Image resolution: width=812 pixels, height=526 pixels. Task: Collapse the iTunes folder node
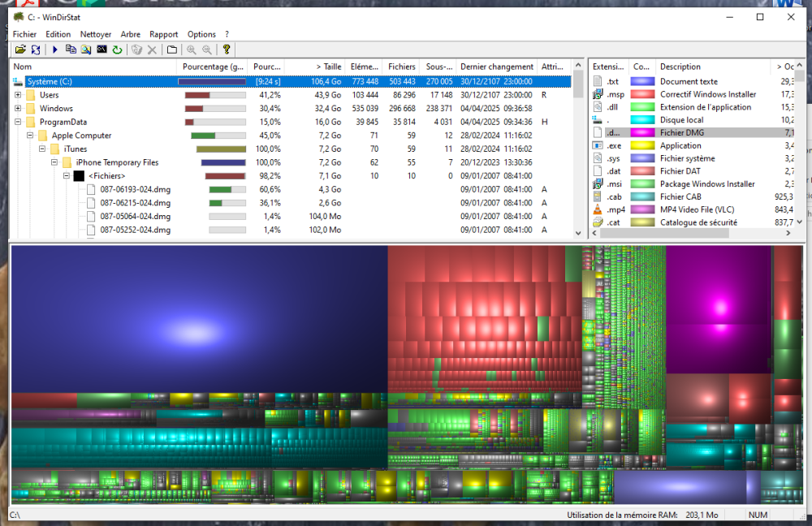click(42, 149)
